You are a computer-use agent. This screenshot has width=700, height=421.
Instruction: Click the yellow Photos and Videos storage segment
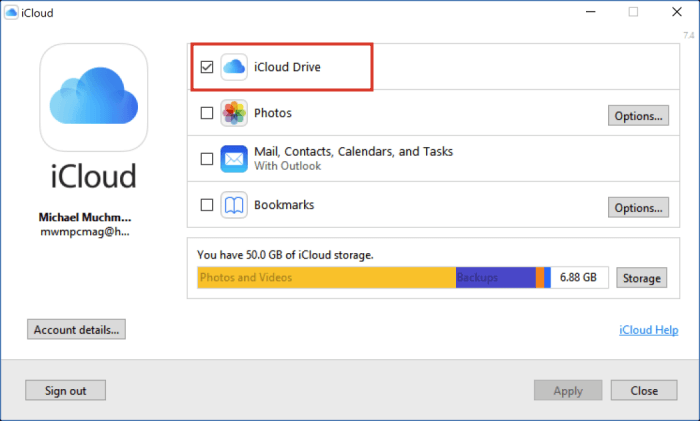pyautogui.click(x=326, y=277)
